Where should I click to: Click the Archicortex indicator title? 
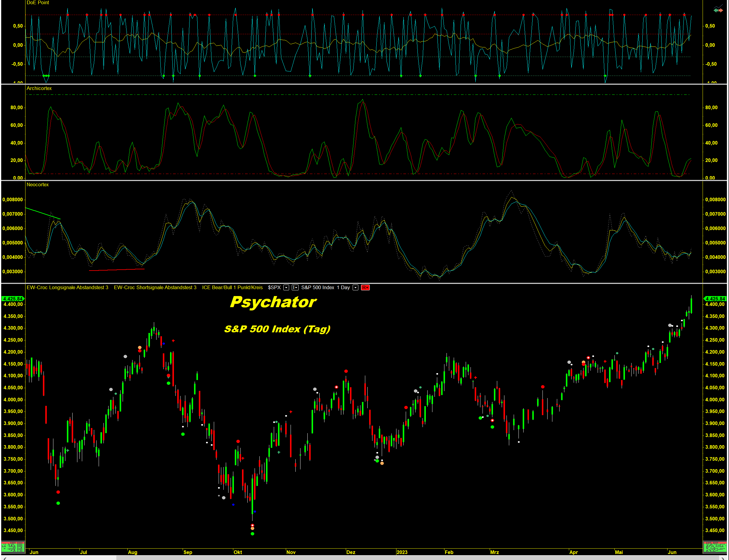tap(39, 88)
